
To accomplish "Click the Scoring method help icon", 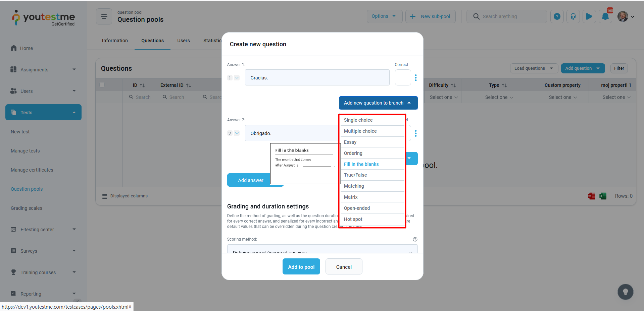I will coord(415,239).
